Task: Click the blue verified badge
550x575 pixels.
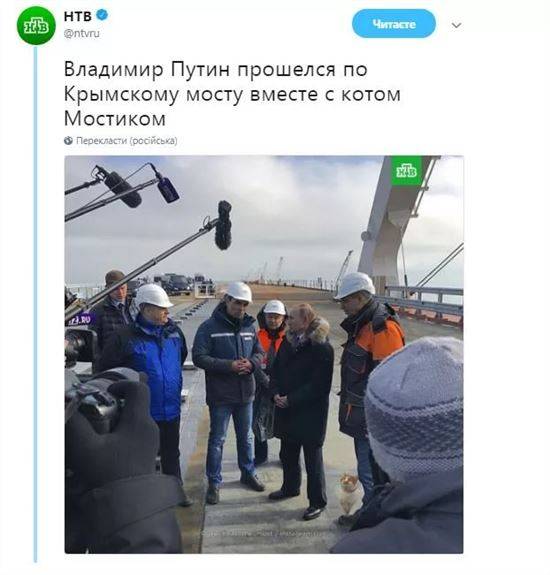Action: coord(102,15)
